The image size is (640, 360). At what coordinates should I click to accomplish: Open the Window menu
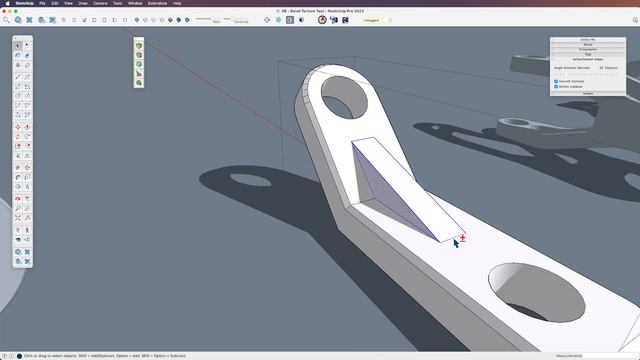tap(135, 3)
